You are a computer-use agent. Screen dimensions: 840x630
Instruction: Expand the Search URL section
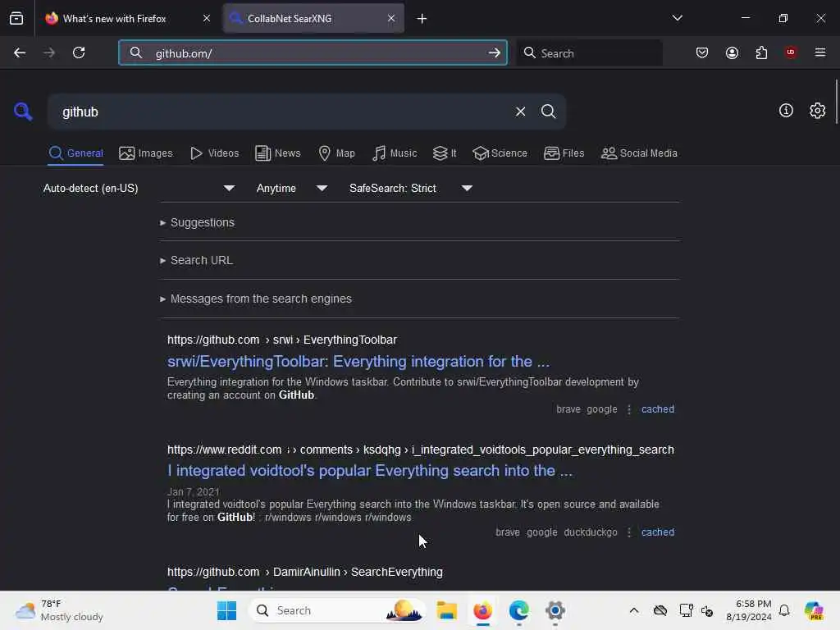197,260
